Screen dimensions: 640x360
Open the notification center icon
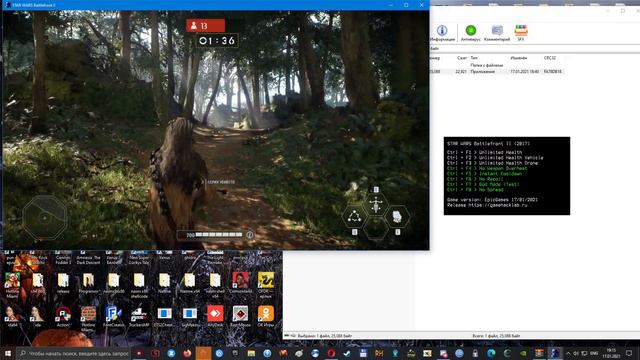click(629, 353)
